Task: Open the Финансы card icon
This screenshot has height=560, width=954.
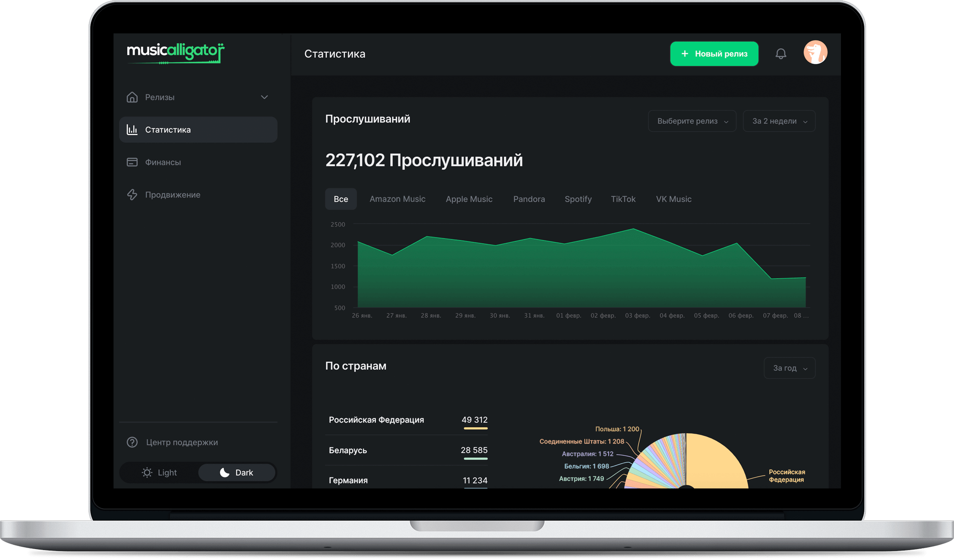Action: 132,162
